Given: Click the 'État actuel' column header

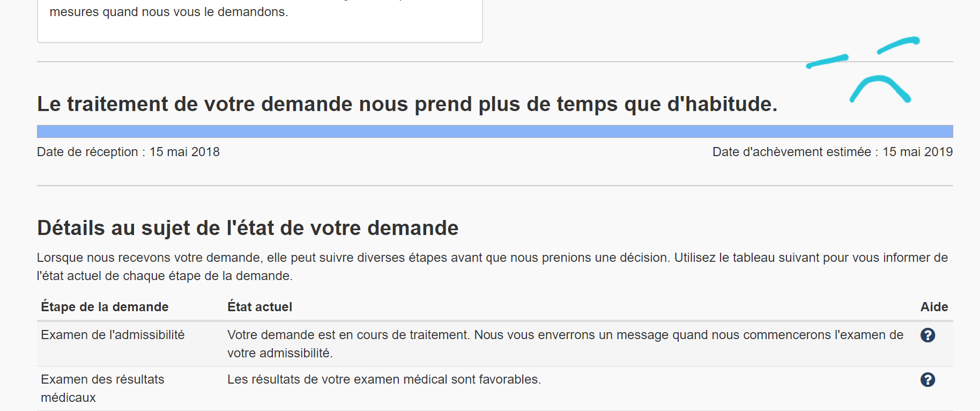Looking at the screenshot, I should pyautogui.click(x=259, y=307).
